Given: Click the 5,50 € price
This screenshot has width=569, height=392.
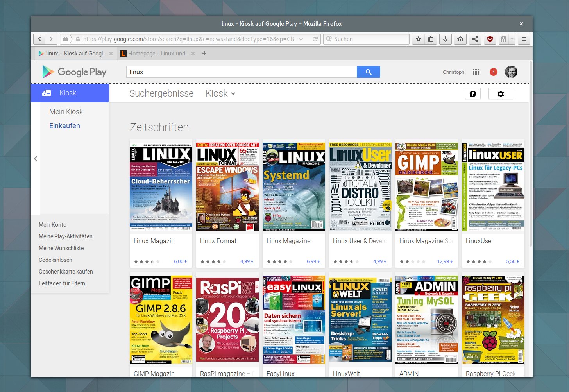Looking at the screenshot, I should point(513,261).
